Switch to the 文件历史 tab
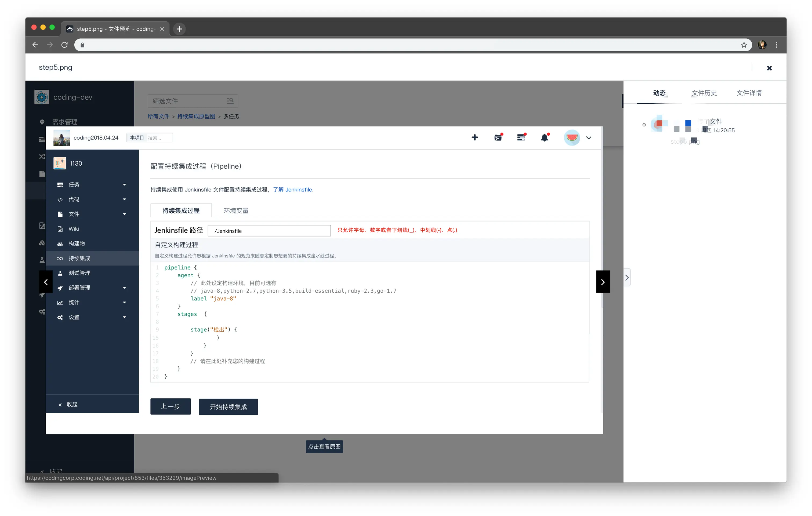The image size is (812, 516). [x=704, y=93]
